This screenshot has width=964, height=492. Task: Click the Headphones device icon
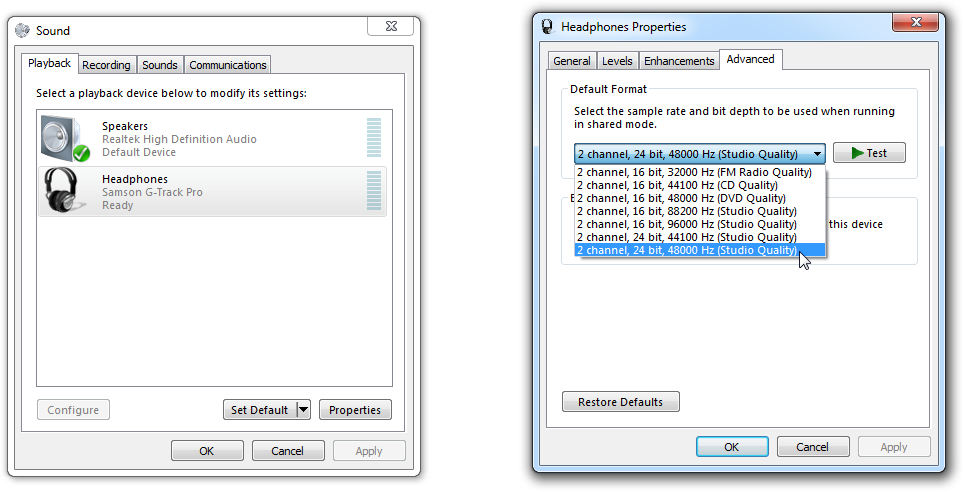64,190
